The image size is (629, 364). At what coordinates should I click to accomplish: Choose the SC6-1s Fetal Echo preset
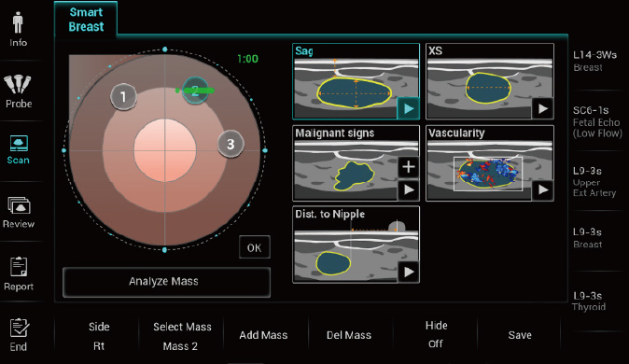(597, 121)
